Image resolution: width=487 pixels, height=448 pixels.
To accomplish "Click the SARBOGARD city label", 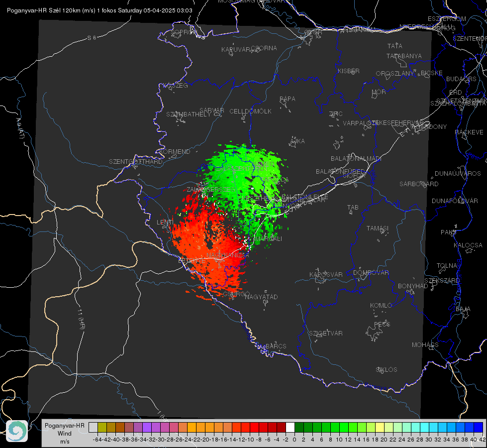I will click(x=419, y=184).
